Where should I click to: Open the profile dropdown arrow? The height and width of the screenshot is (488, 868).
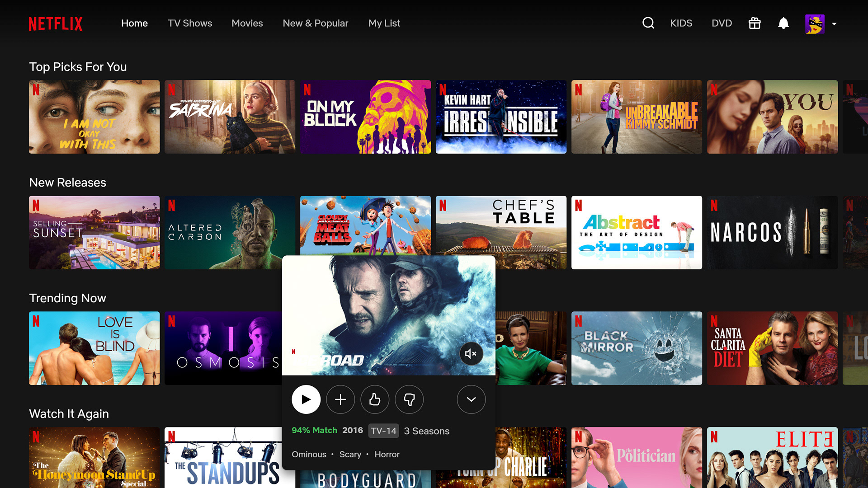tap(835, 24)
